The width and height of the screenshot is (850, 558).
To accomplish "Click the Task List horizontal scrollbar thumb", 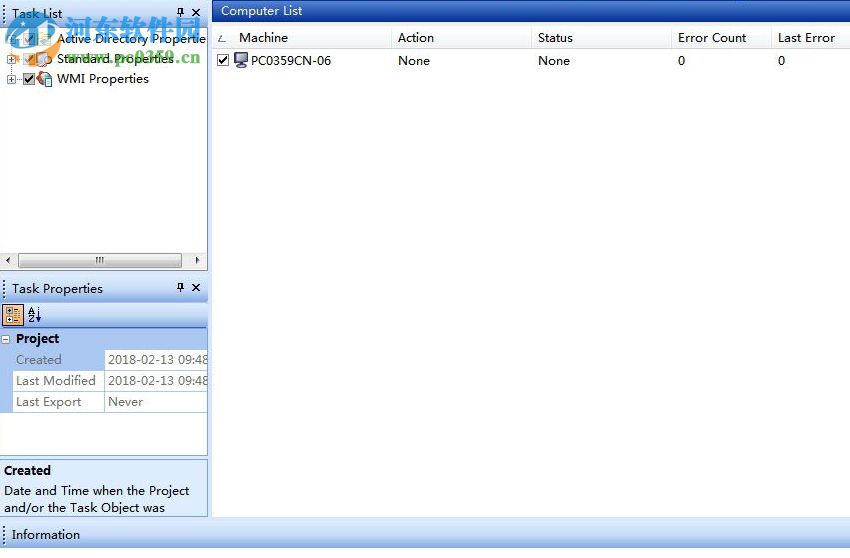I will [100, 260].
